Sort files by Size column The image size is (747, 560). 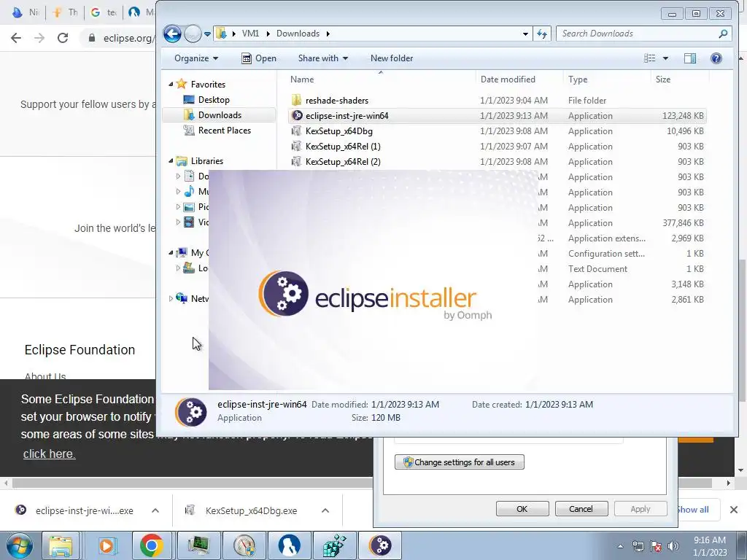coord(679,79)
